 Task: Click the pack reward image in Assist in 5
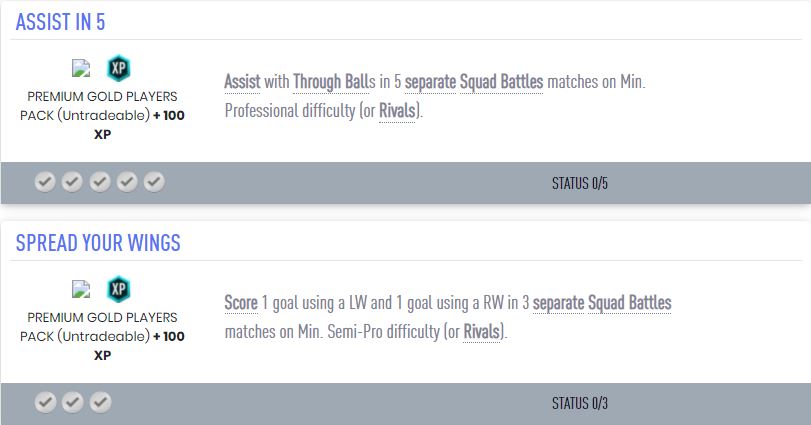pos(82,69)
